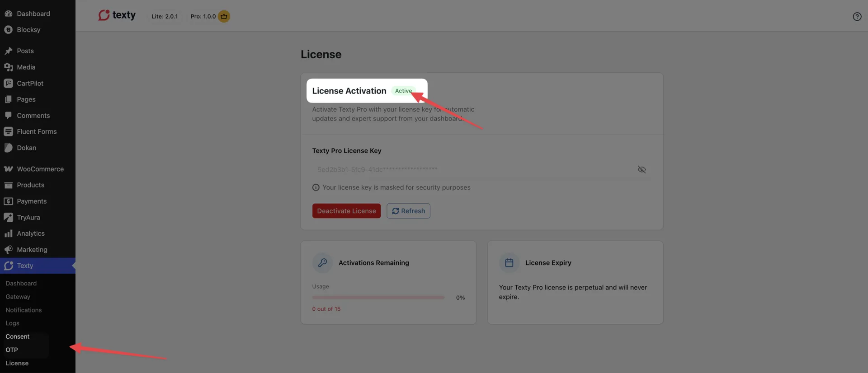The image size is (868, 373).
Task: Click the Comments bubble icon
Action: [x=8, y=116]
